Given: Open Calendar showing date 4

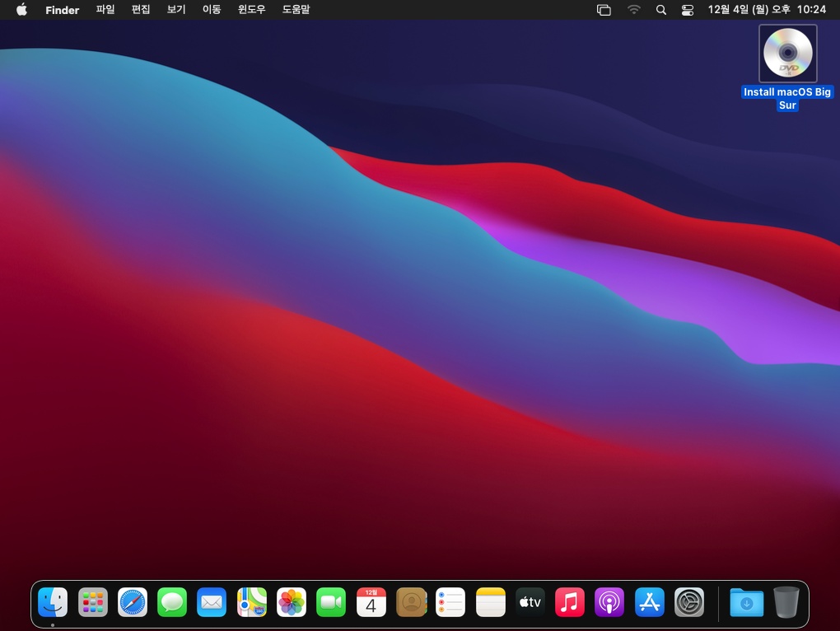Looking at the screenshot, I should point(371,603).
